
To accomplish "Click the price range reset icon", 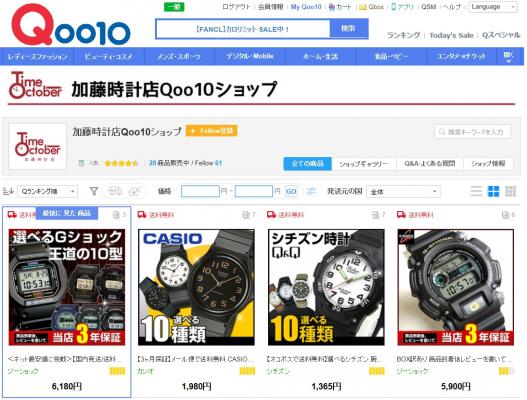I will 311,191.
